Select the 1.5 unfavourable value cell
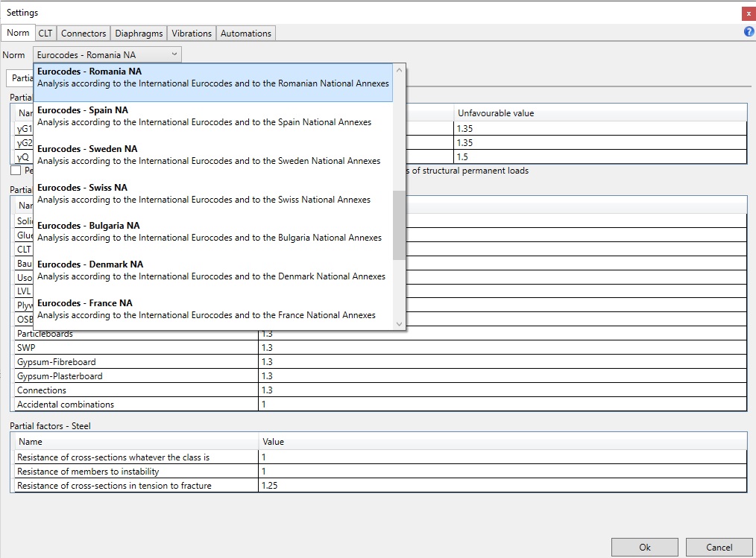756x558 pixels. coord(600,156)
